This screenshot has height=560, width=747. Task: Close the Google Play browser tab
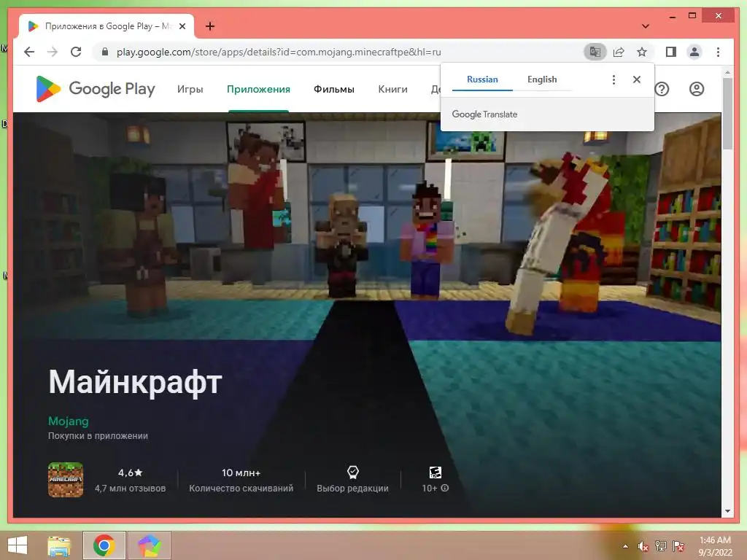(182, 26)
